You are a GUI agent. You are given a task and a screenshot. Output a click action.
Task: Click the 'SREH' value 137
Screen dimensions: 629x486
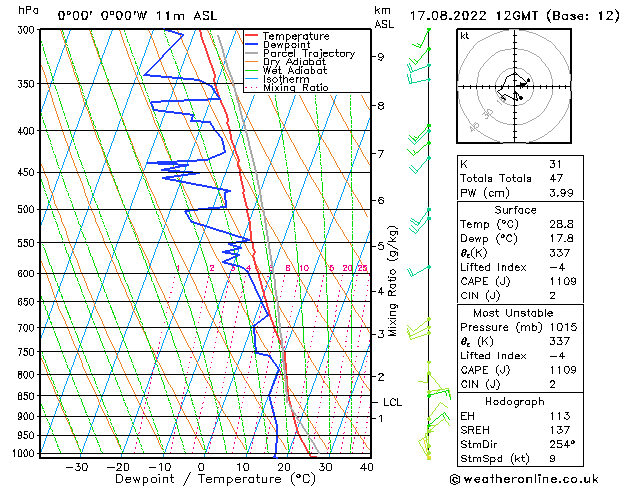[560, 430]
